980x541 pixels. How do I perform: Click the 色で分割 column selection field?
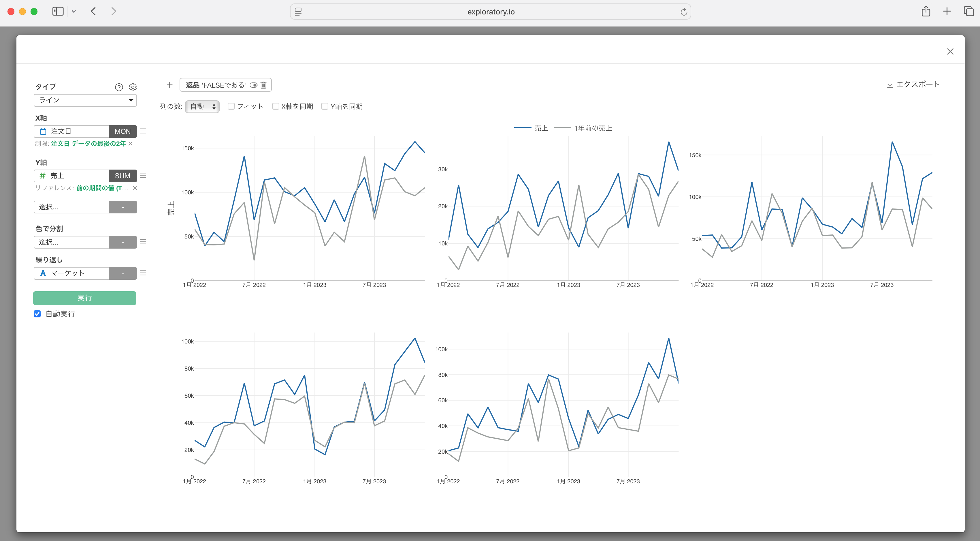71,242
